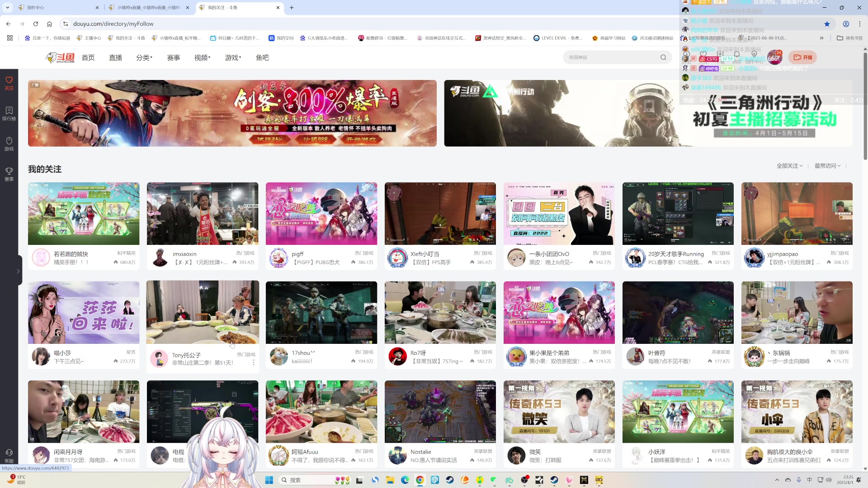Viewport: 868px width, 488px height.
Task: Open the 关注 heart icon in left sidebar
Action: coord(9,83)
